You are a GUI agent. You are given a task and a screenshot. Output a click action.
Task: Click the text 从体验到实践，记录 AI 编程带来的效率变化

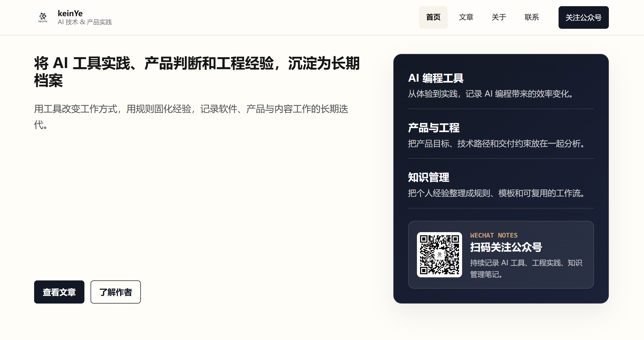tap(491, 94)
